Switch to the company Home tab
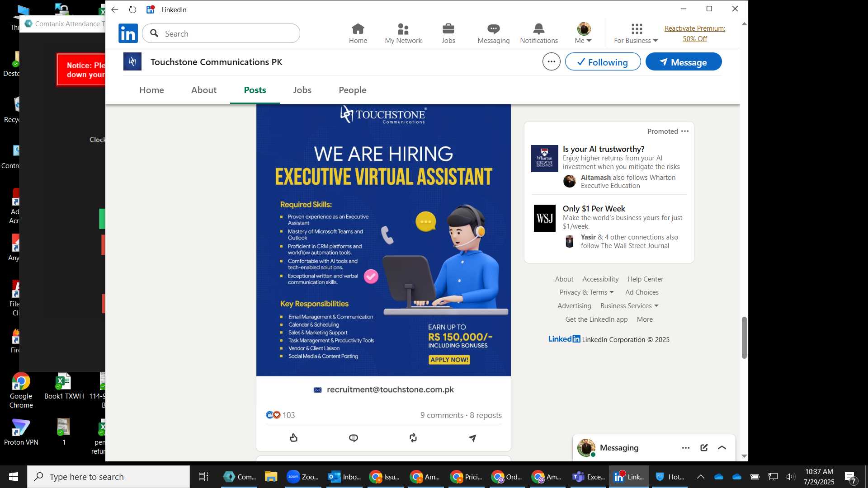 tap(151, 90)
